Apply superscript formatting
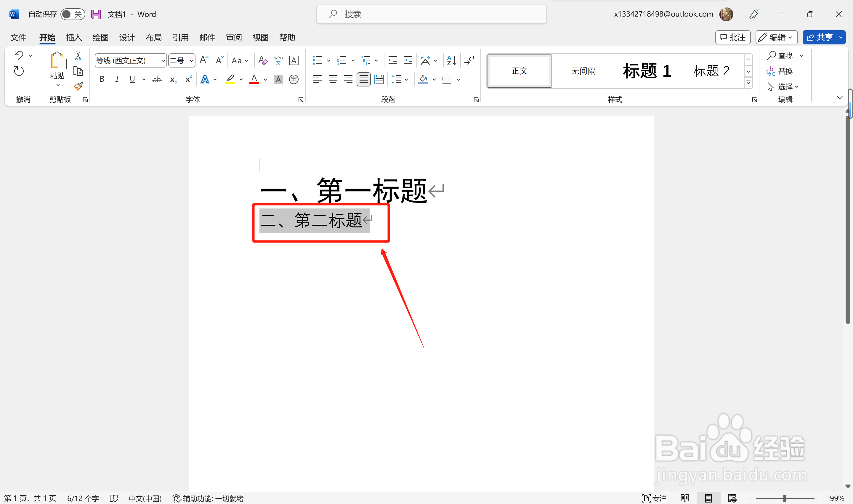The image size is (853, 504). [189, 79]
